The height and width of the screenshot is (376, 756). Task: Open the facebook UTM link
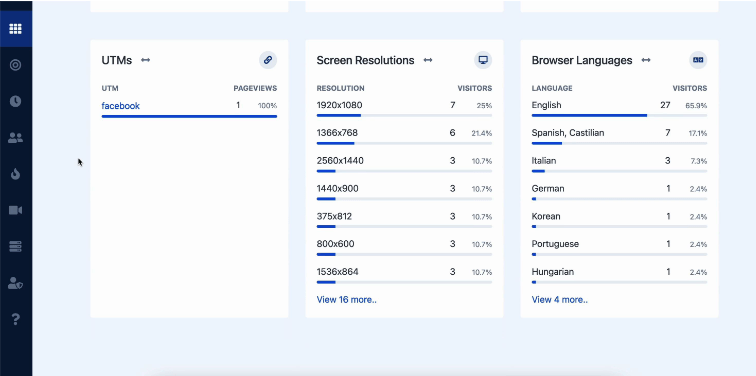click(x=121, y=106)
